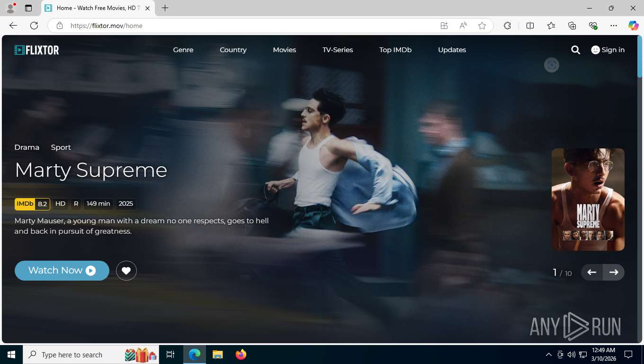The width and height of the screenshot is (644, 364).
Task: Open the Marty Supreme title
Action: click(x=91, y=170)
